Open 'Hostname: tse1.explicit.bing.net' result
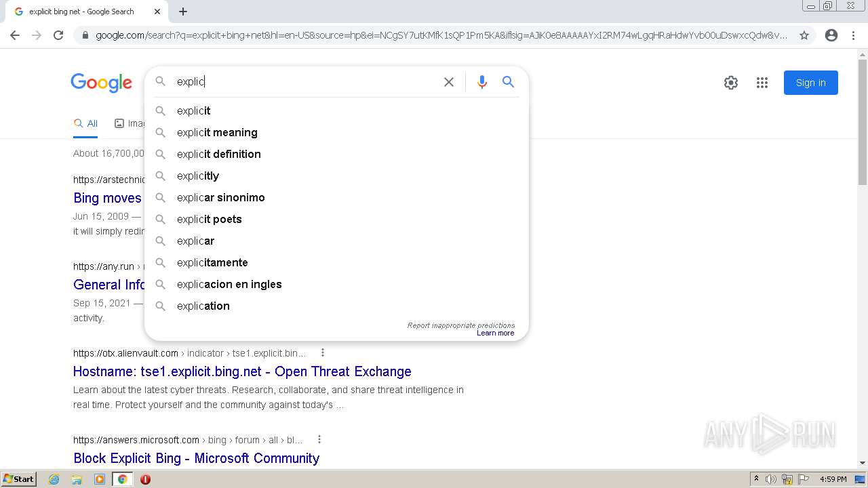 pos(242,371)
